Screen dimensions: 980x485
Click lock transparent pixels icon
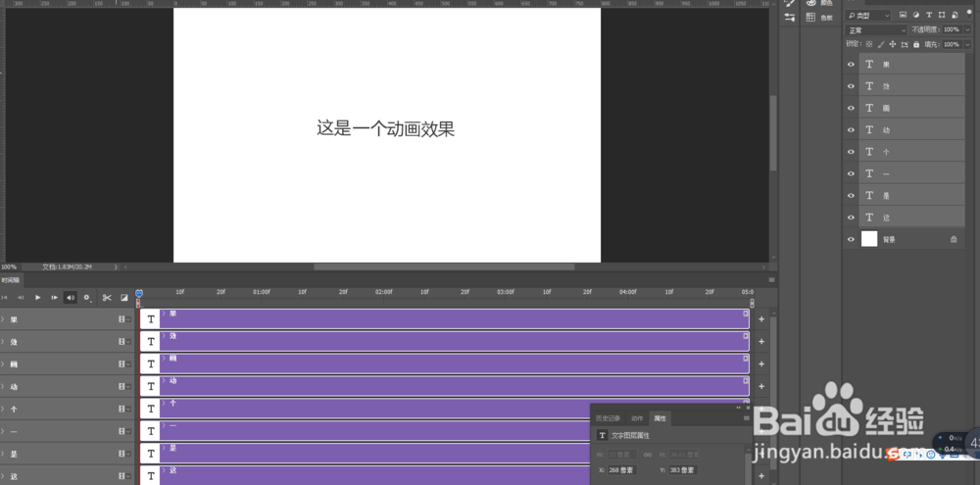pyautogui.click(x=868, y=44)
